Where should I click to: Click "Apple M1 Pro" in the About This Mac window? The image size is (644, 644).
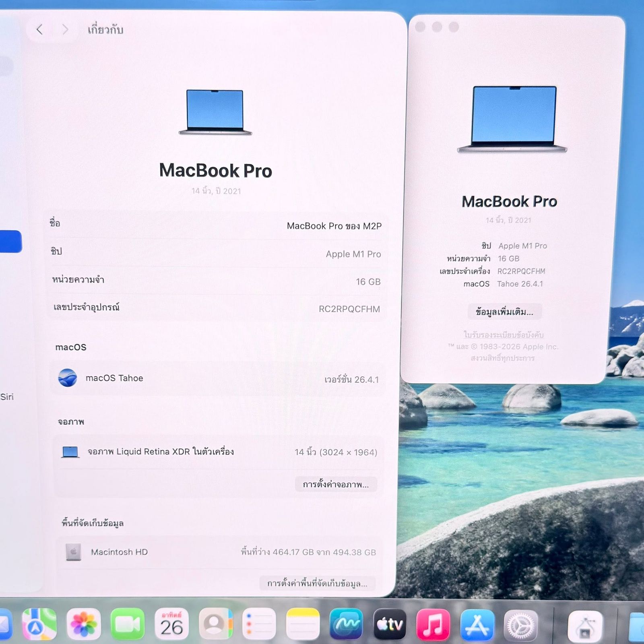(522, 246)
